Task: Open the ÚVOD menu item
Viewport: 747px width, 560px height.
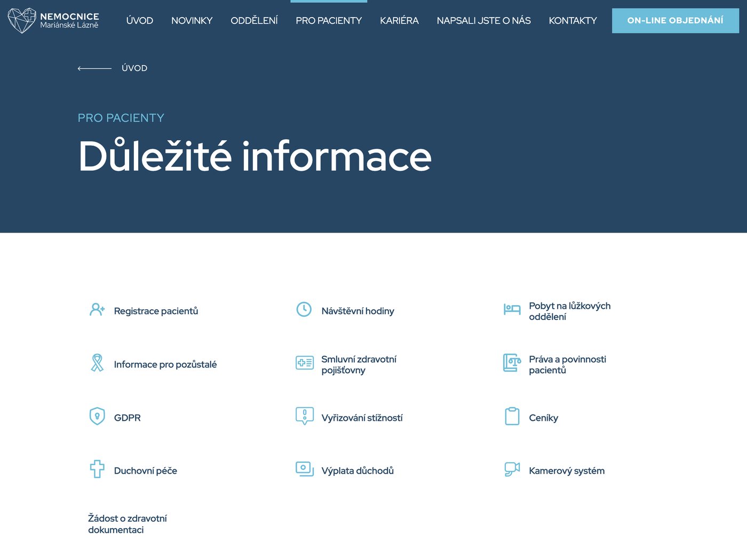Action: point(140,20)
